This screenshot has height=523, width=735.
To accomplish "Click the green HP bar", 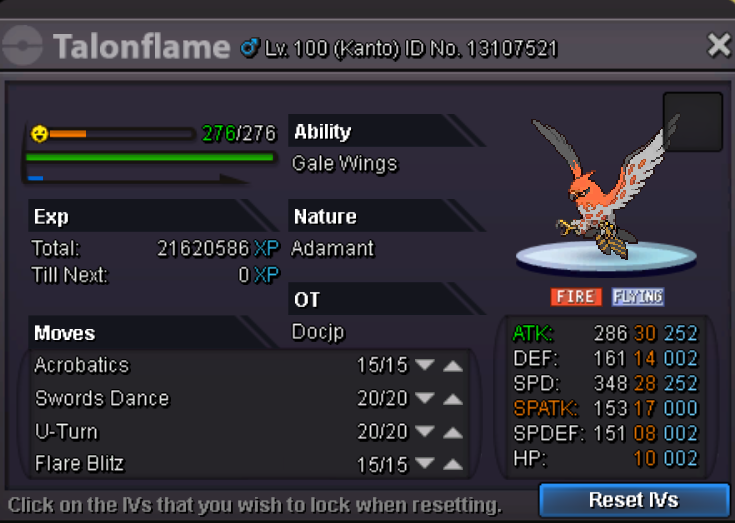I will tap(150, 157).
